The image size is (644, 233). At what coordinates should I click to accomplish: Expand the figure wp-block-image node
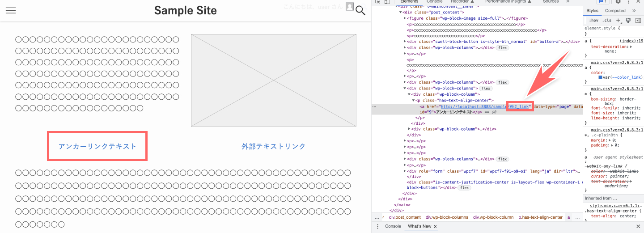(x=405, y=18)
